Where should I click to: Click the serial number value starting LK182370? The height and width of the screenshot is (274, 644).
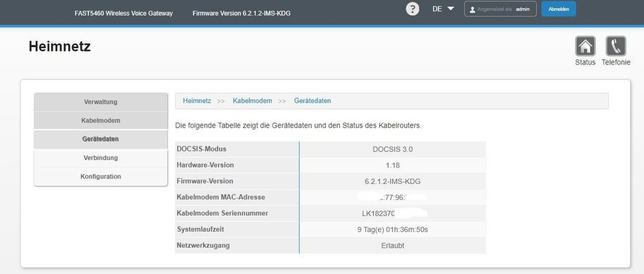coord(378,213)
